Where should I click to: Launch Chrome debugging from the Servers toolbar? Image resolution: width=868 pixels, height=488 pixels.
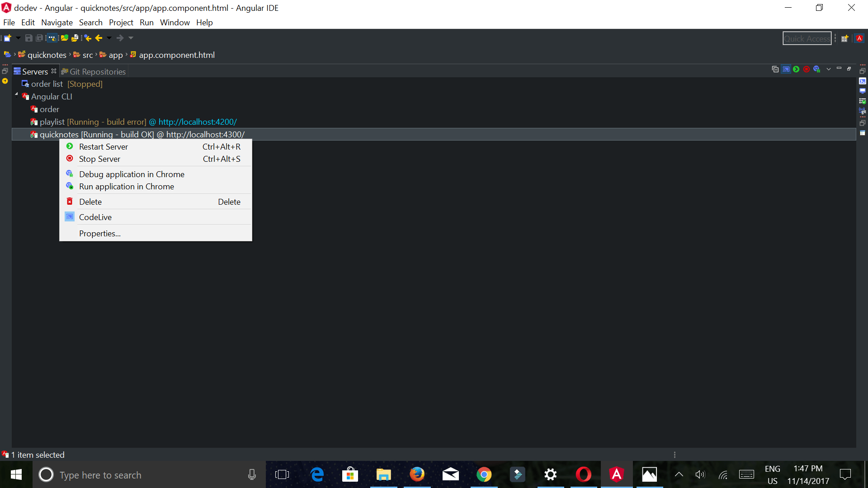point(817,69)
